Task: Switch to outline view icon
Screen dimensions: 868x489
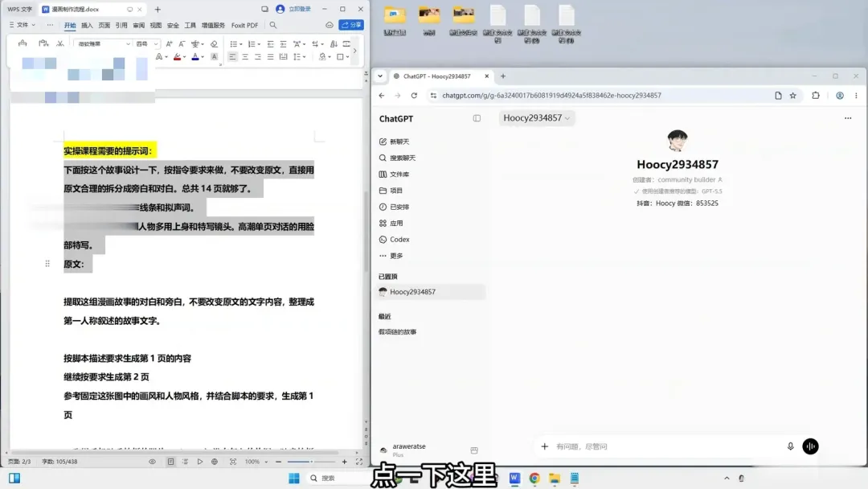Action: coord(185,462)
